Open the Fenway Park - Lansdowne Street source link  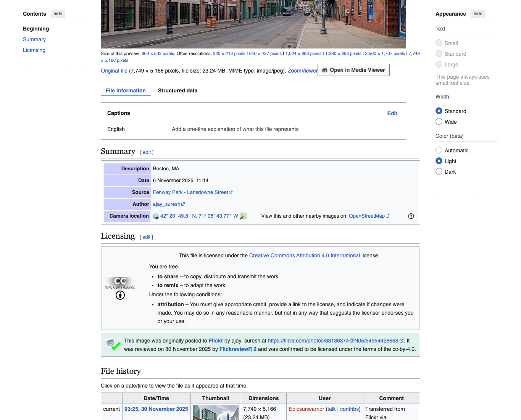[190, 192]
